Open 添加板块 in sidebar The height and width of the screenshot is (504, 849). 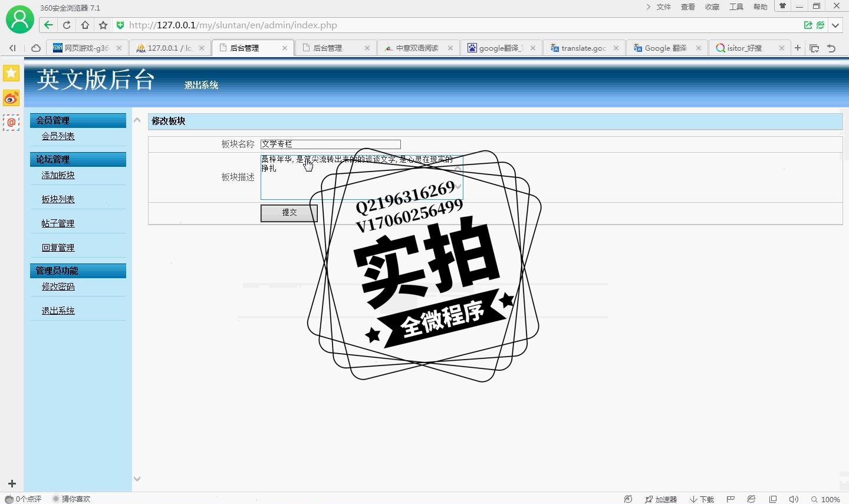tap(58, 175)
